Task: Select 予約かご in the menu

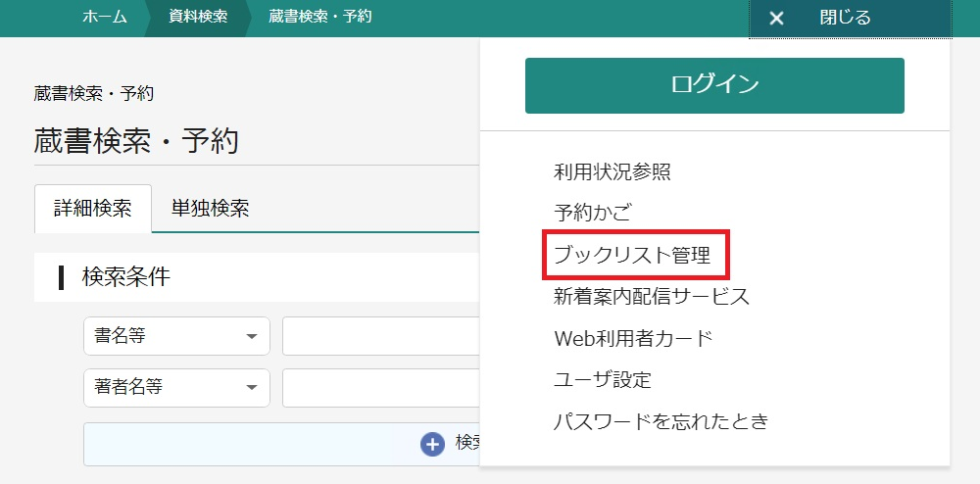Action: [x=593, y=211]
